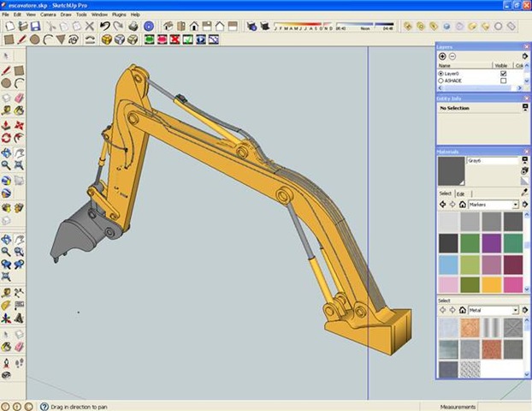The width and height of the screenshot is (532, 411).
Task: Enable ASHADE layer visibility checkbox
Action: click(503, 81)
